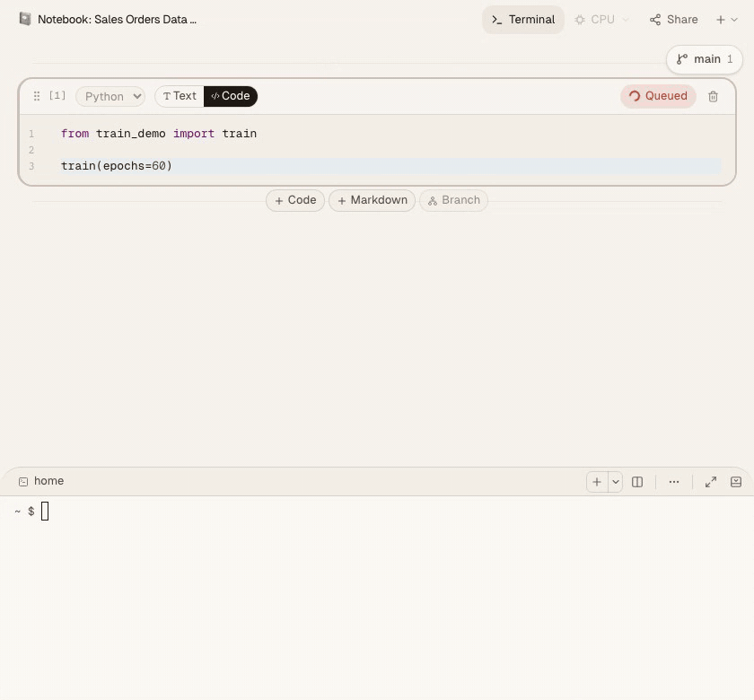Screen dimensions: 754x700
Task: Expand the chevron beside top plus
Action: pos(734,20)
